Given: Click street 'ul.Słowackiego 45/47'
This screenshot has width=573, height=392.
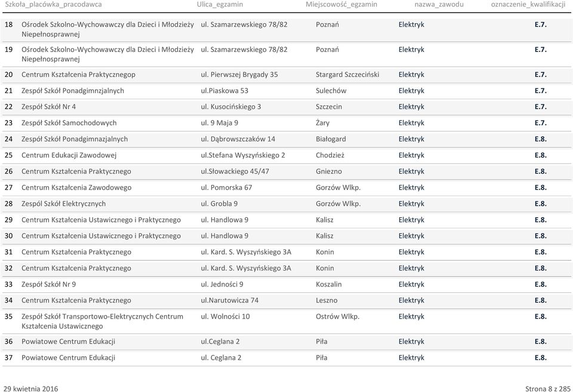Looking at the screenshot, I should coord(235,171).
